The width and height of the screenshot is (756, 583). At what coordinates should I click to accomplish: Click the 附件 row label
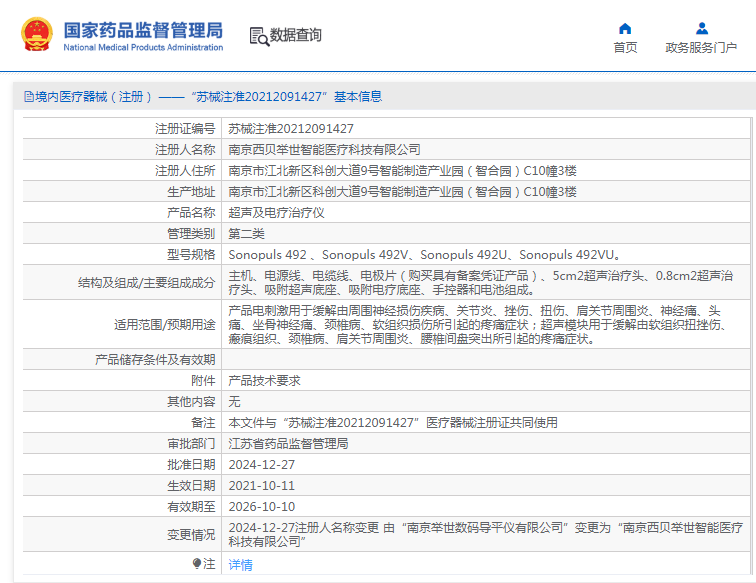tap(203, 380)
